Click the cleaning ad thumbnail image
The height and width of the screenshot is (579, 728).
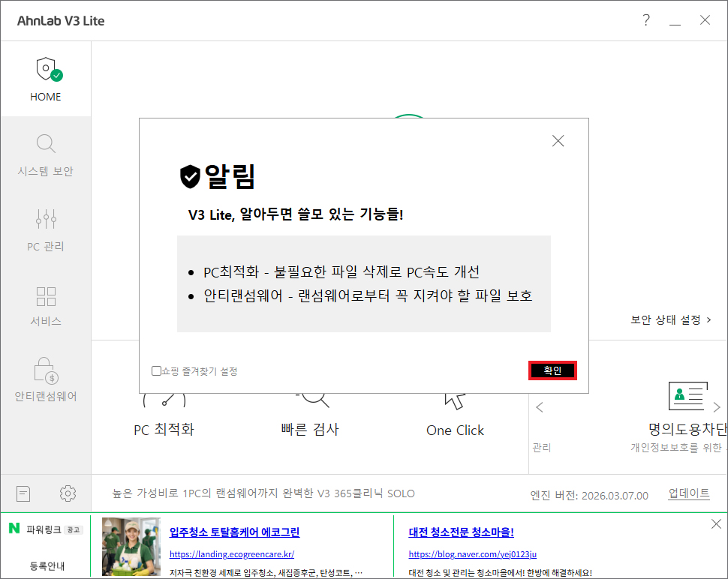point(131,546)
